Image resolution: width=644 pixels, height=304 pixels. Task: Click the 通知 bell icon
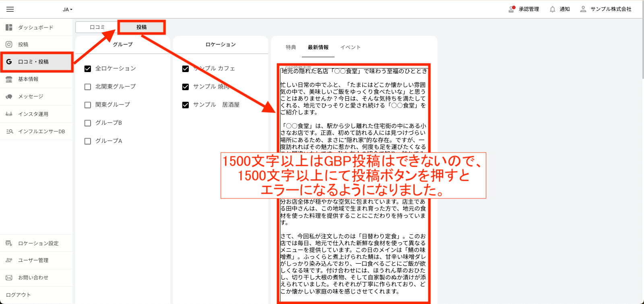coord(553,9)
